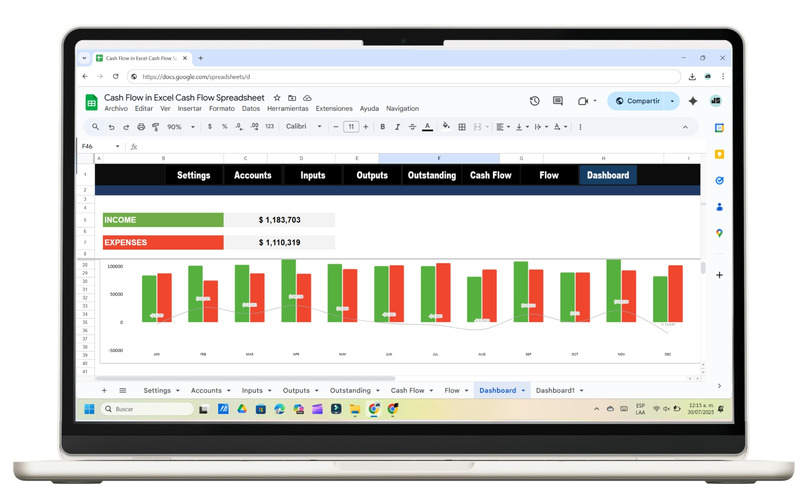Open the fill color bucket
The height and width of the screenshot is (500, 800).
(x=446, y=126)
